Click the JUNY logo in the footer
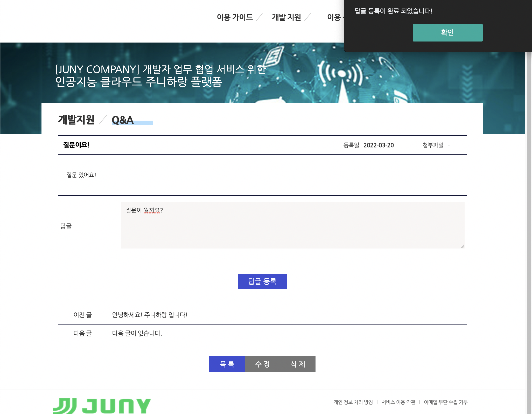The width and height of the screenshot is (532, 414). tap(102, 406)
